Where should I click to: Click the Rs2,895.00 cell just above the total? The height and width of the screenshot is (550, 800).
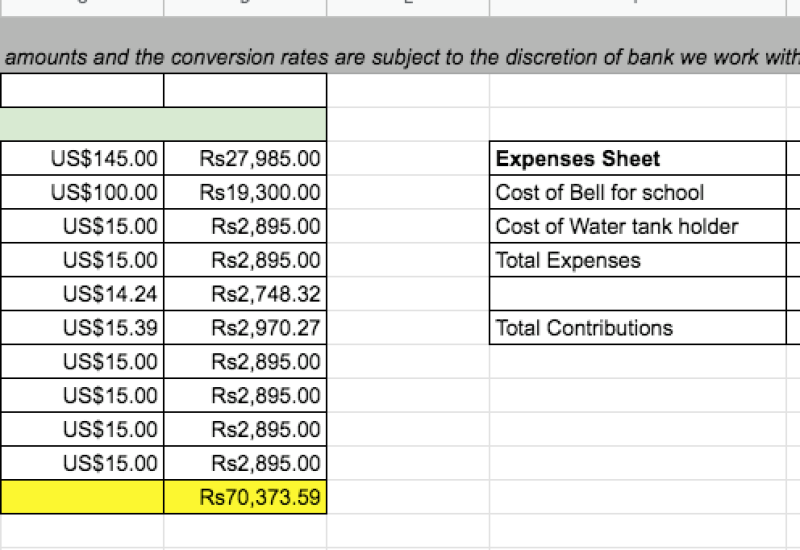point(245,463)
